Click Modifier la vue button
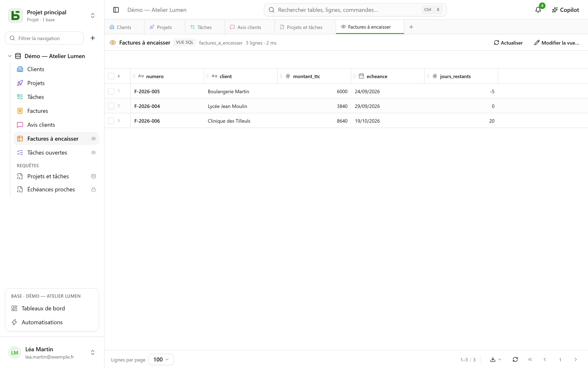The height and width of the screenshot is (368, 588). [556, 43]
